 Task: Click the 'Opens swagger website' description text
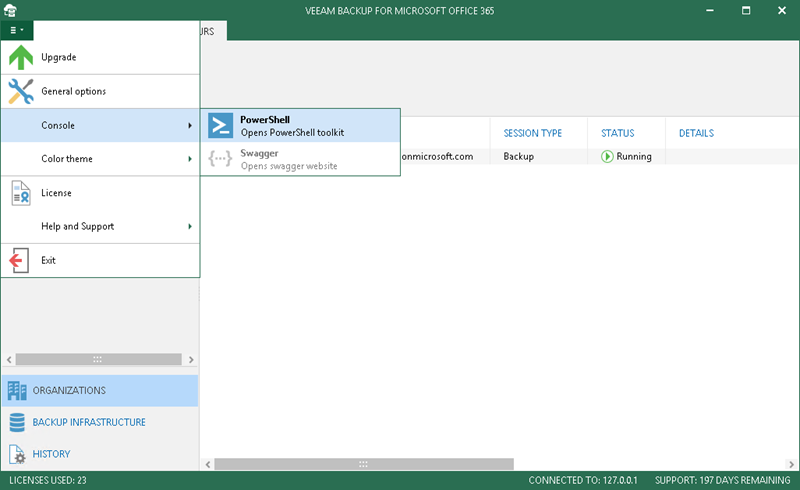(x=289, y=166)
